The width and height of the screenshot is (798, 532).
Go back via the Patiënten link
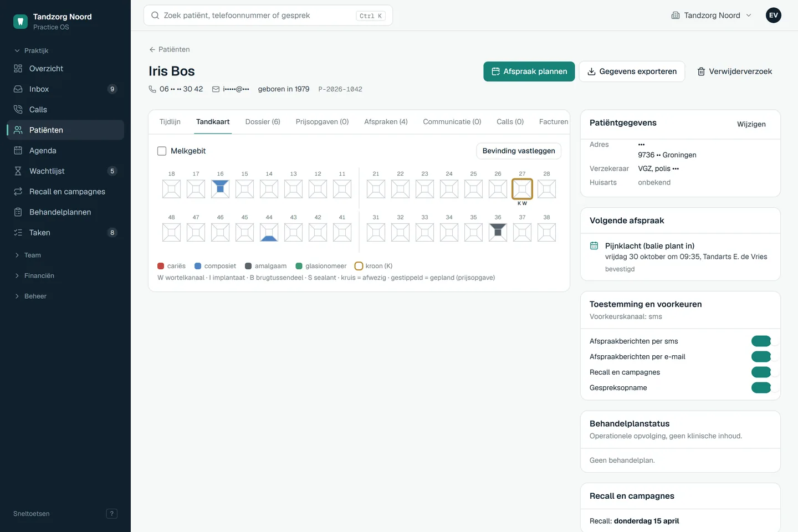coord(170,49)
